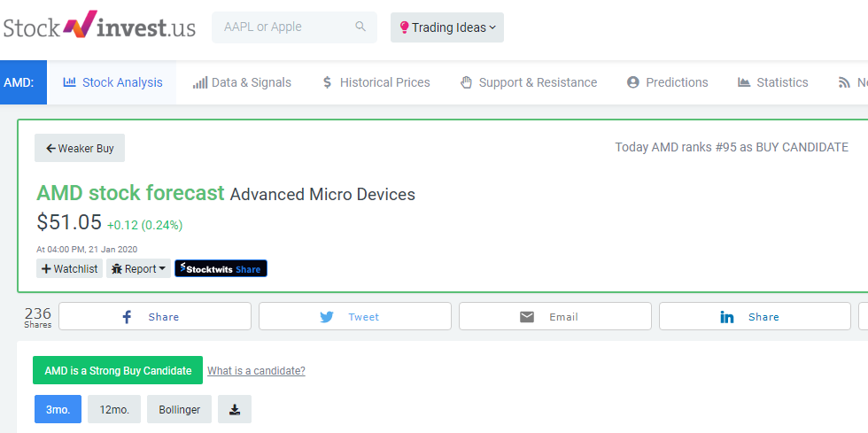The image size is (868, 433).
Task: Go to Historical Prices tab
Action: point(376,82)
